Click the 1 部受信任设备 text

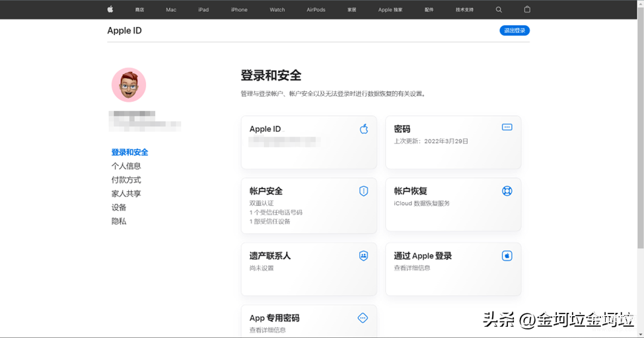tap(269, 221)
